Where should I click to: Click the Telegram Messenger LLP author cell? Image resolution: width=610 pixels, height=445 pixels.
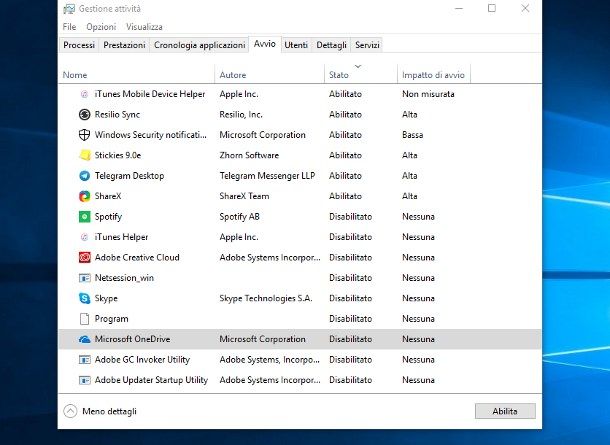click(x=267, y=175)
